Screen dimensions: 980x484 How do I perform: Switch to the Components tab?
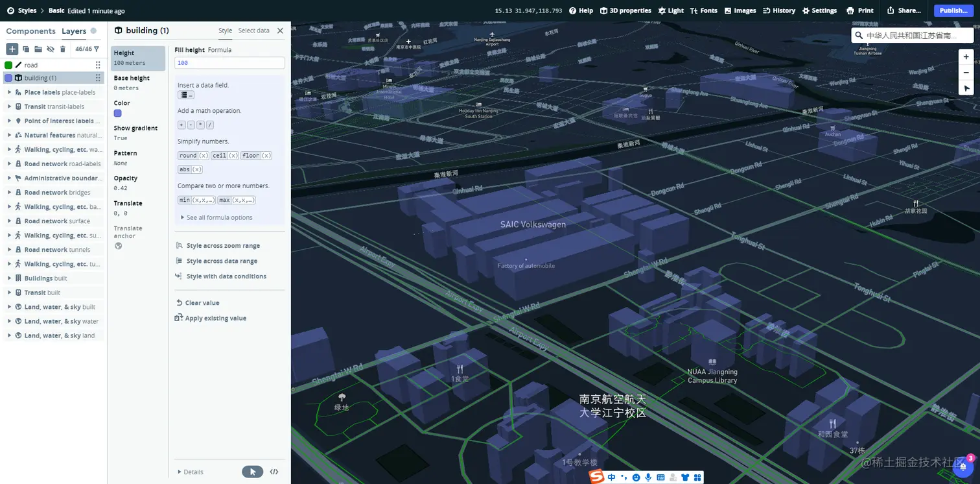point(30,31)
